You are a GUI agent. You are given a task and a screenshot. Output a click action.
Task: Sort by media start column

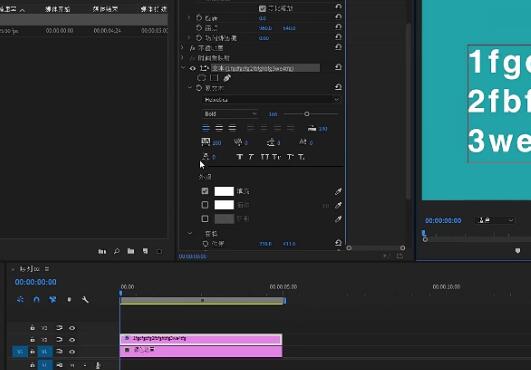58,9
